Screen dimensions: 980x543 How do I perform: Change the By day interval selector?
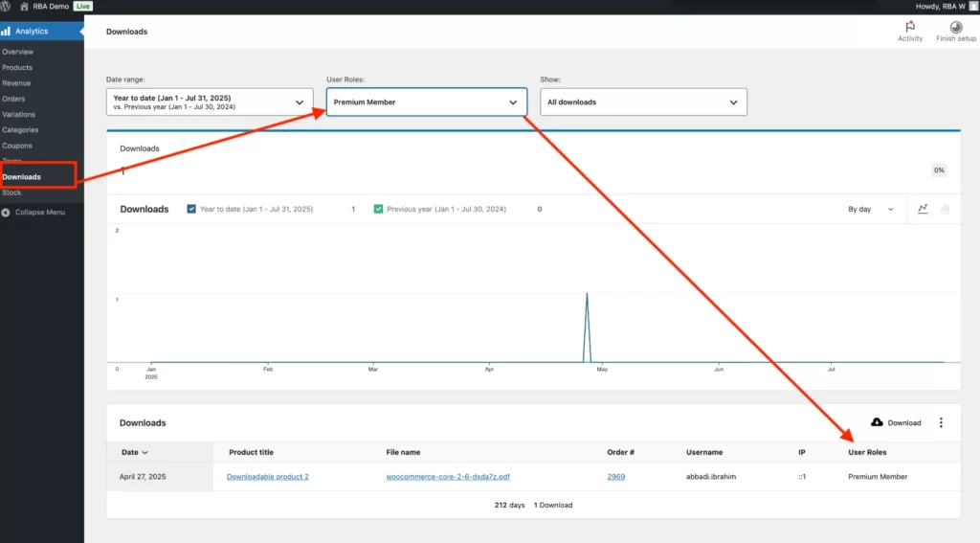pos(870,209)
